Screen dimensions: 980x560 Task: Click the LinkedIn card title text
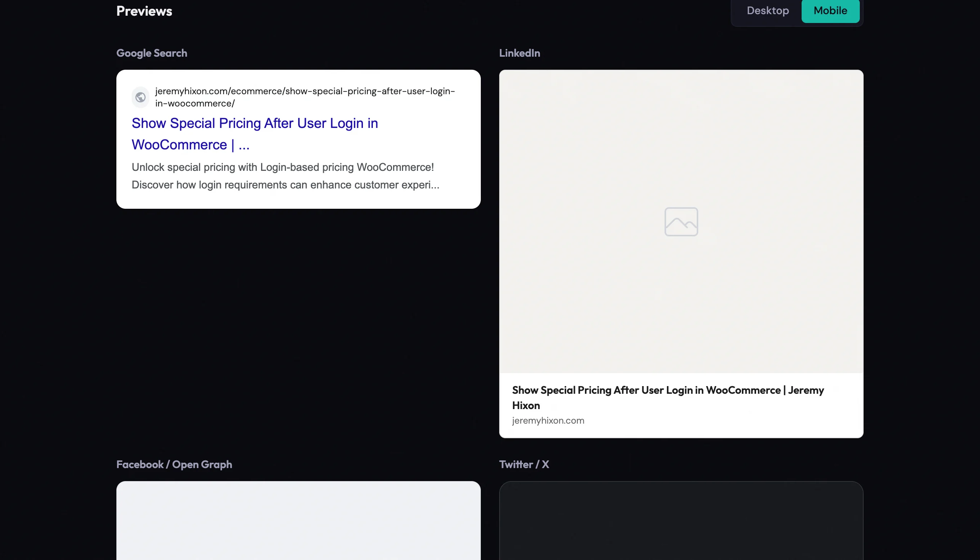click(668, 397)
